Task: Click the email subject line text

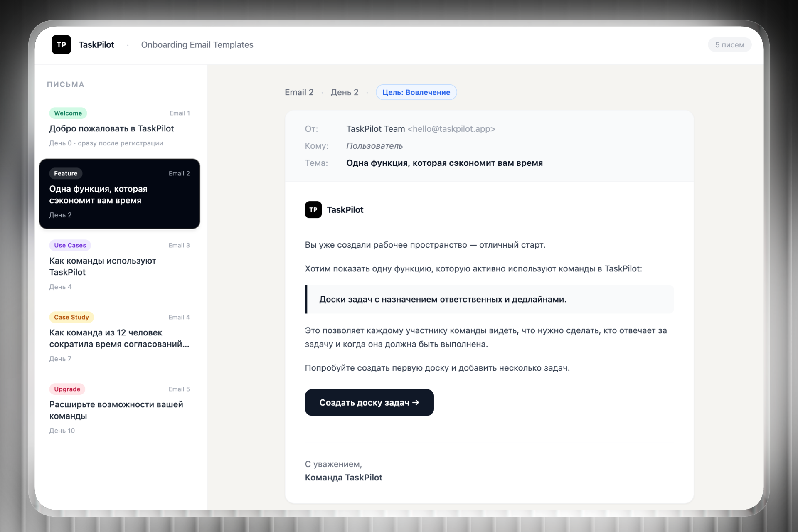Action: 444,163
